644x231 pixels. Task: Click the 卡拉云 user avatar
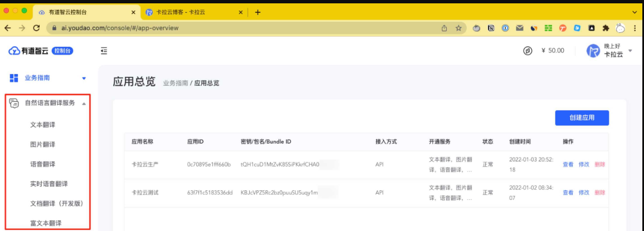592,51
